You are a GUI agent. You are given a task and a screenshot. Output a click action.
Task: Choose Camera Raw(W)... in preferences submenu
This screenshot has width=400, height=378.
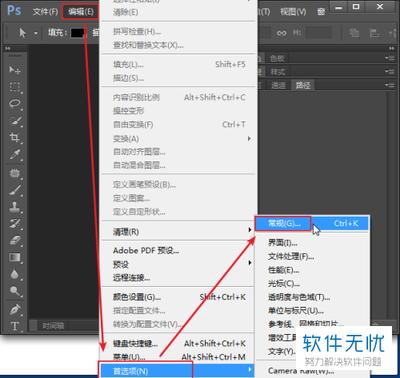click(x=300, y=370)
